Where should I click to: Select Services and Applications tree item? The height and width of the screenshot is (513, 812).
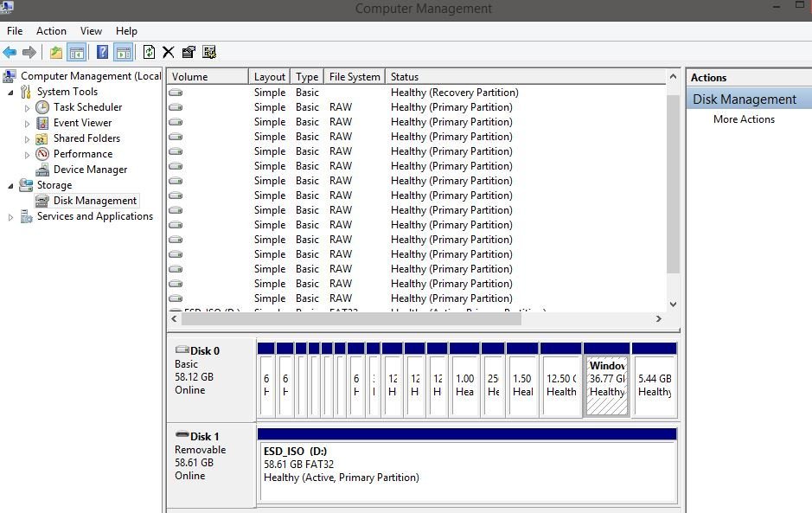[95, 216]
